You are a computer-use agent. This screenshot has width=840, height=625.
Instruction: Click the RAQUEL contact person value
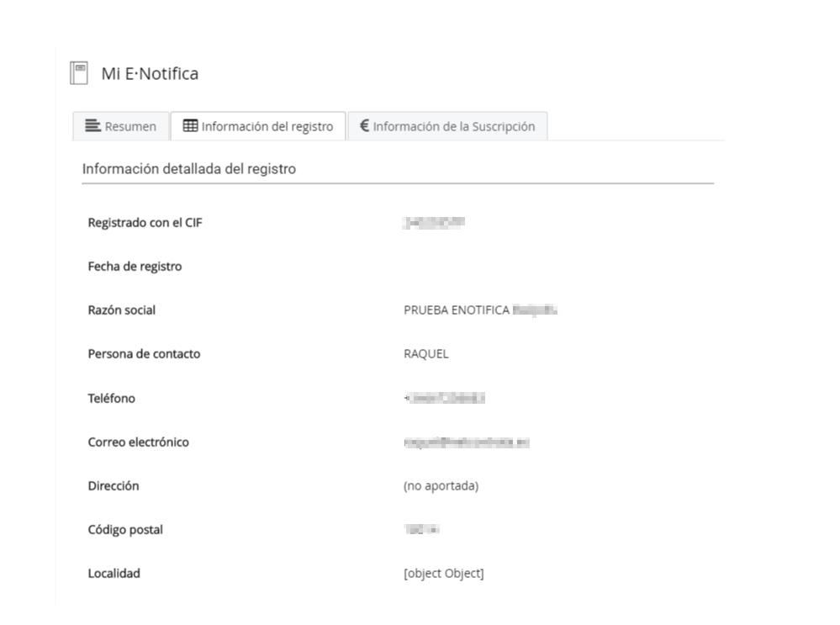click(x=426, y=354)
